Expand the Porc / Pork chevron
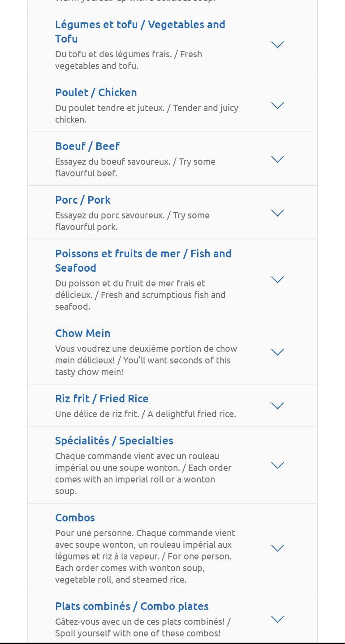This screenshot has height=644, width=345. point(278,213)
